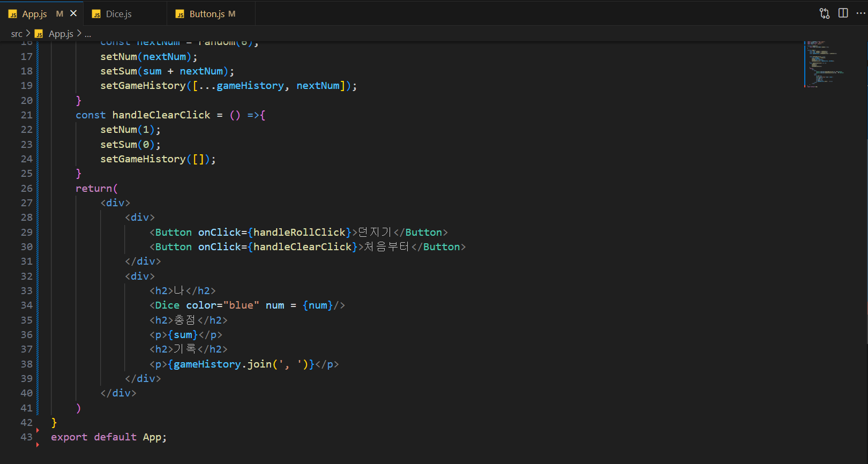The width and height of the screenshot is (868, 464).
Task: Click the h2 기록 heading line
Action: pos(189,349)
